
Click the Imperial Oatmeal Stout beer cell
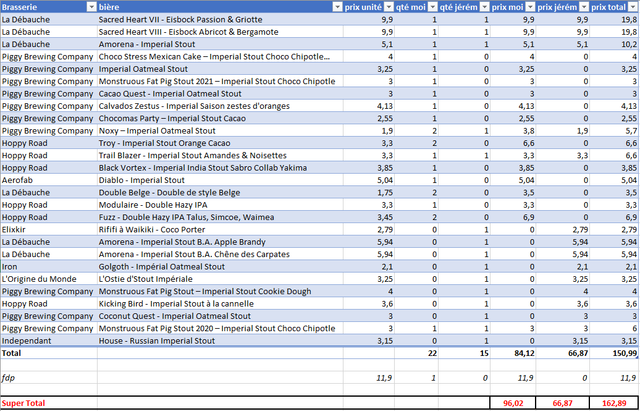click(220, 69)
